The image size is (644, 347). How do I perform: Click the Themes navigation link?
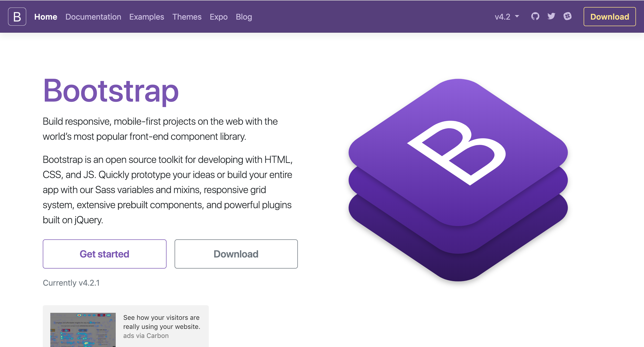[x=187, y=17]
